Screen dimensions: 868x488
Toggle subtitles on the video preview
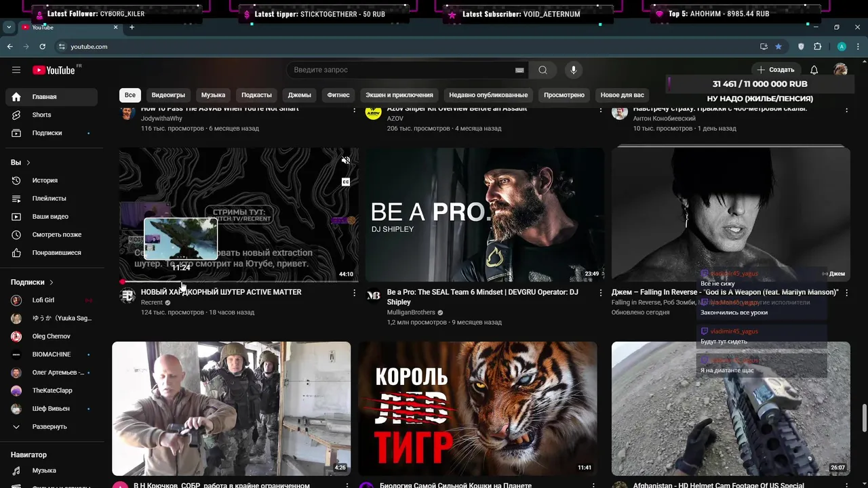(x=346, y=182)
